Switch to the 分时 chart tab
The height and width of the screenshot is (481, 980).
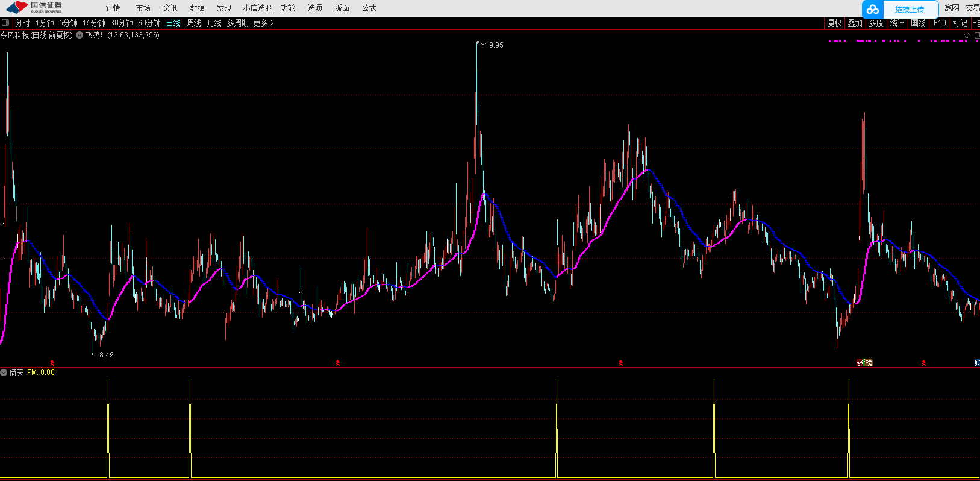[x=23, y=23]
